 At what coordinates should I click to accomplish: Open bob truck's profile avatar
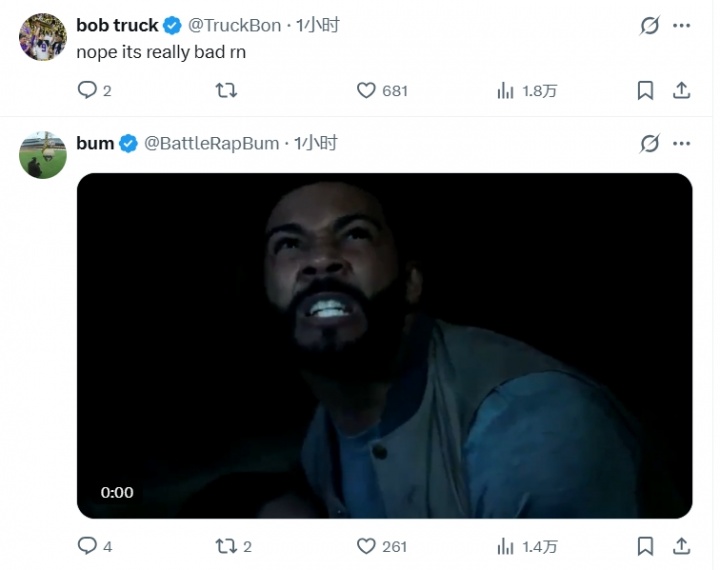pyautogui.click(x=43, y=37)
